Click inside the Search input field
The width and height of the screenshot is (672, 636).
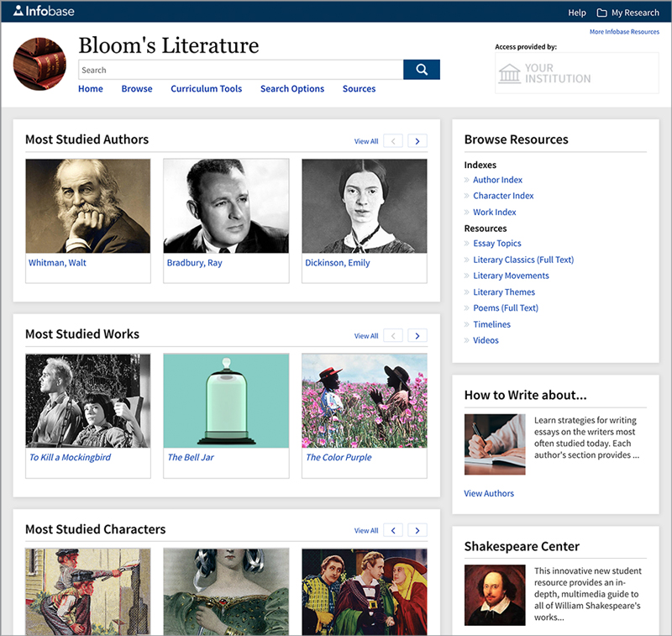click(x=240, y=70)
